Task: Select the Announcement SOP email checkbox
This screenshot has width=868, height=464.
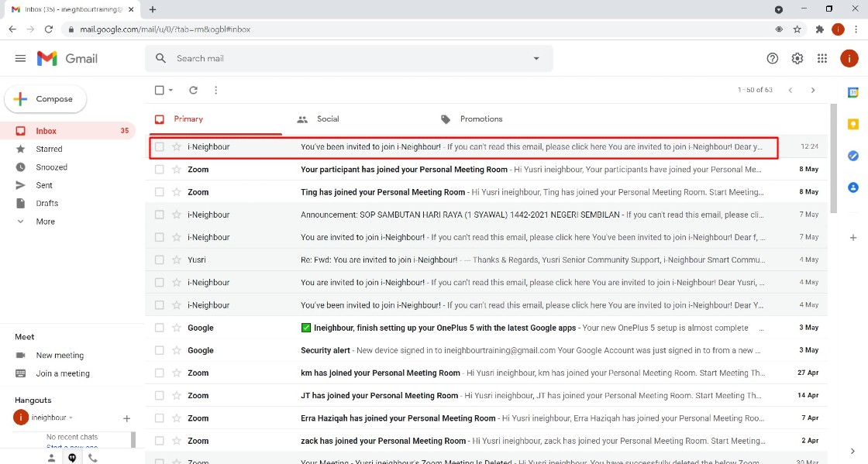Action: pyautogui.click(x=160, y=215)
